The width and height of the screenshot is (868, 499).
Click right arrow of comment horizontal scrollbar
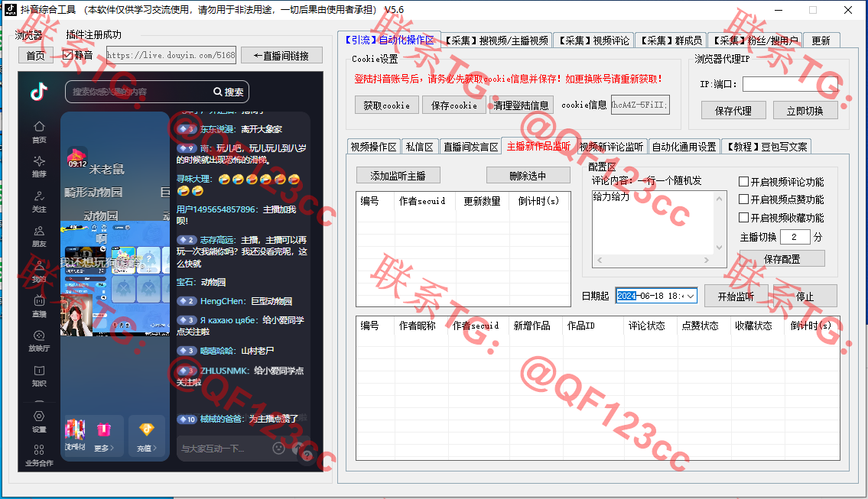coord(707,260)
